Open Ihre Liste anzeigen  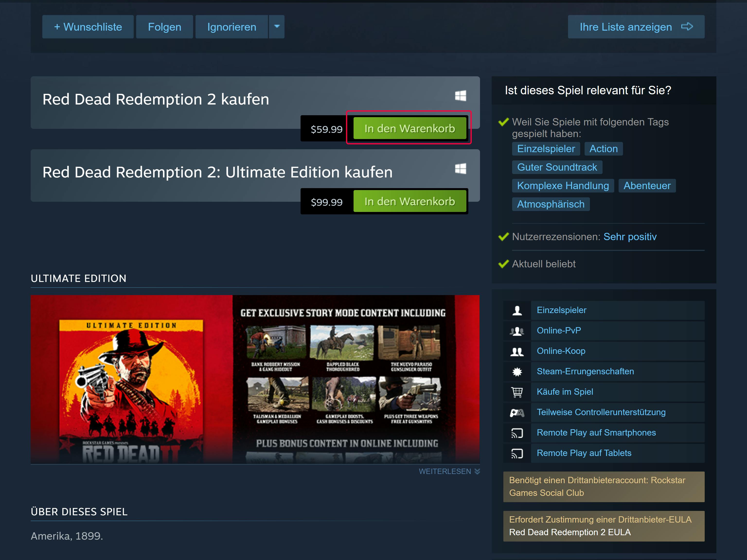pos(636,27)
